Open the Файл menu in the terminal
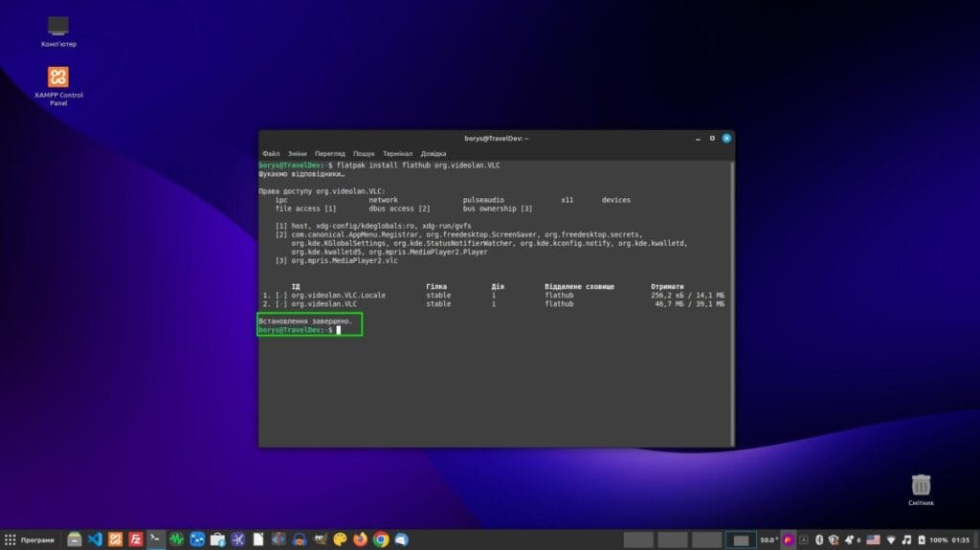Screen dimensions: 980x550 pyautogui.click(x=271, y=154)
